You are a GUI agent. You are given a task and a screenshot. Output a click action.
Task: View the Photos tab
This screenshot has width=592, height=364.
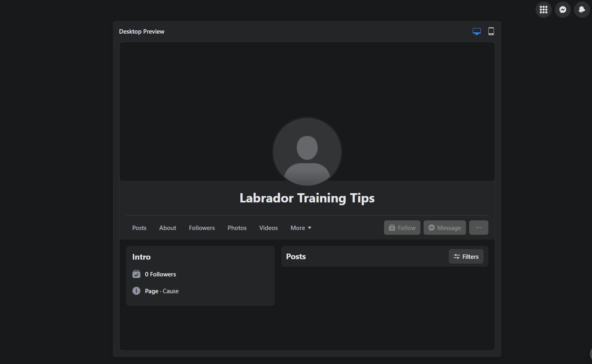coord(237,228)
